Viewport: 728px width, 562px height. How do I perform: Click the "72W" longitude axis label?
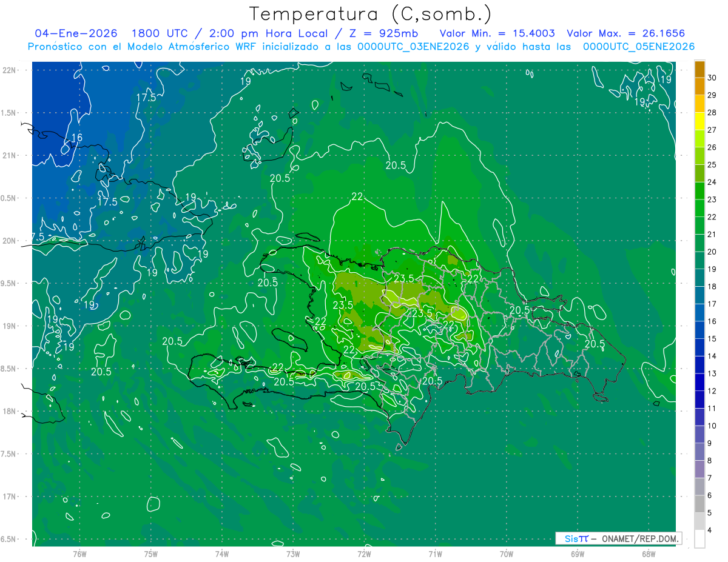click(364, 554)
